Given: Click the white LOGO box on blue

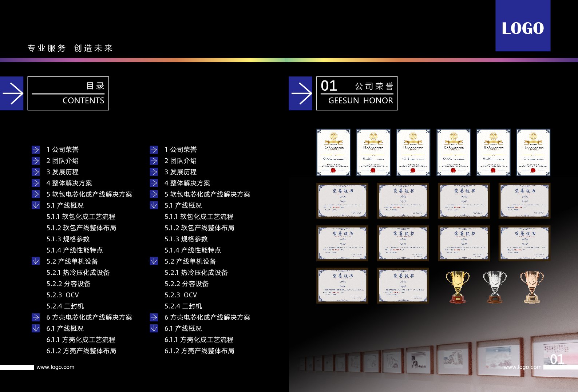Looking at the screenshot, I should (523, 25).
